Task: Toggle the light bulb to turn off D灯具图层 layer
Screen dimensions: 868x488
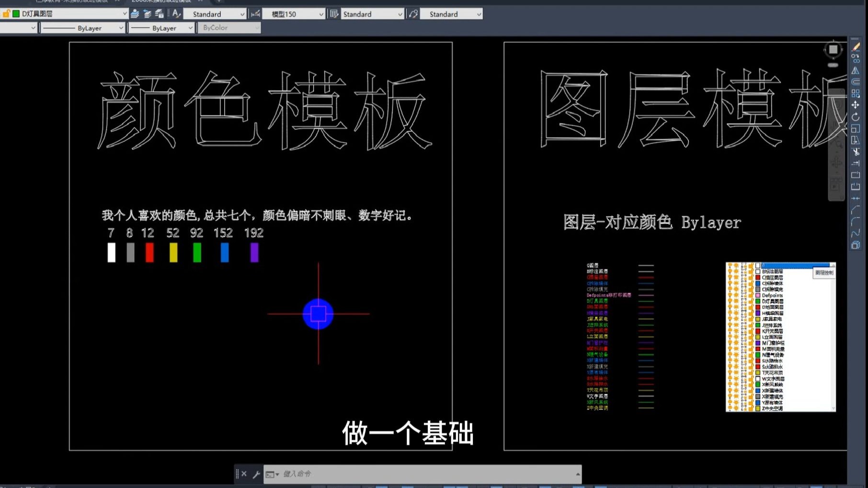Action: (730, 301)
